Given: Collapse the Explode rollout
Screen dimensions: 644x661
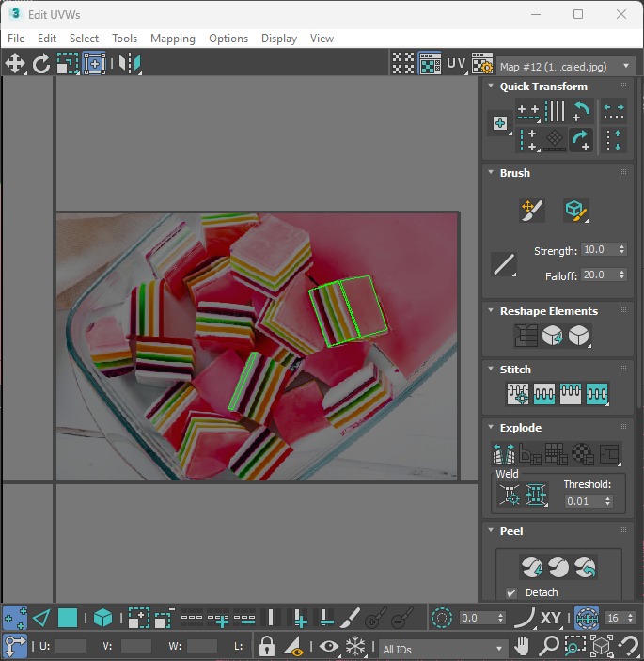Looking at the screenshot, I should pyautogui.click(x=491, y=427).
